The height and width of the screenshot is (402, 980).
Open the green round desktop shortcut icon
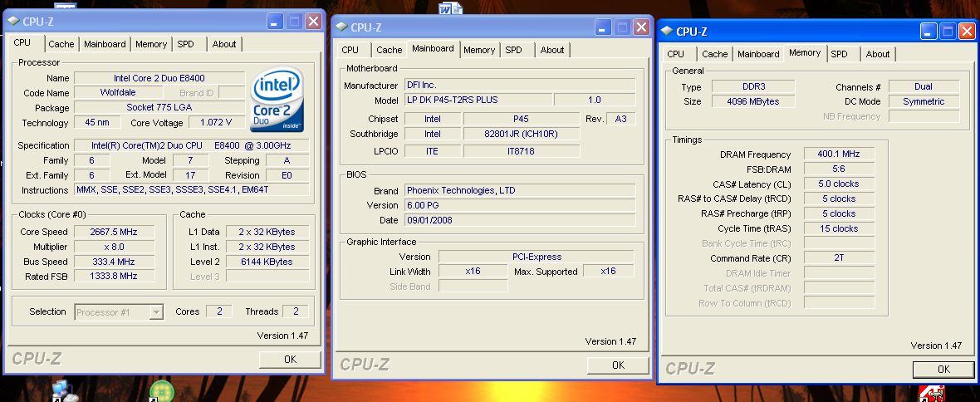(161, 391)
